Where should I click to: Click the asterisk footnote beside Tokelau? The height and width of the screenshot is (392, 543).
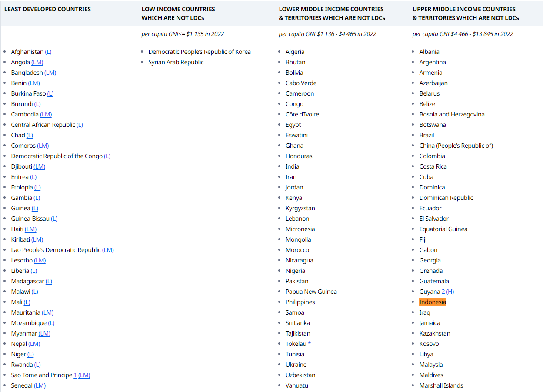pyautogui.click(x=310, y=344)
